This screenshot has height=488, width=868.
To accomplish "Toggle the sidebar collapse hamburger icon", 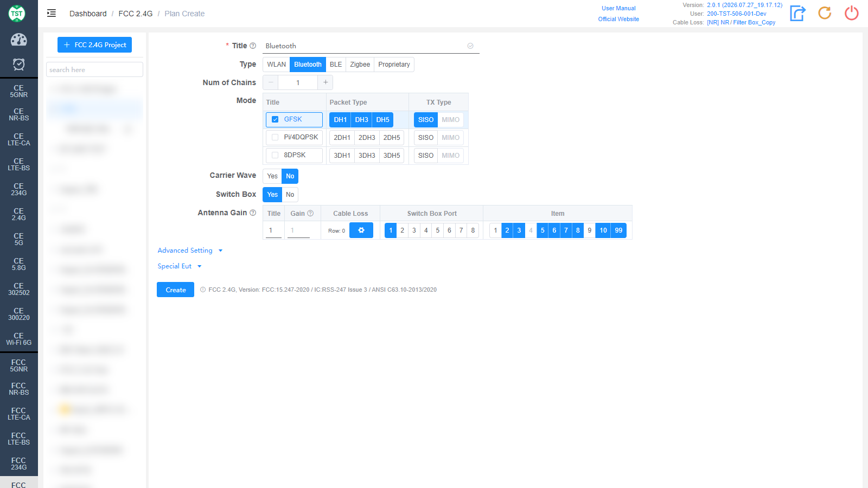I will click(52, 14).
